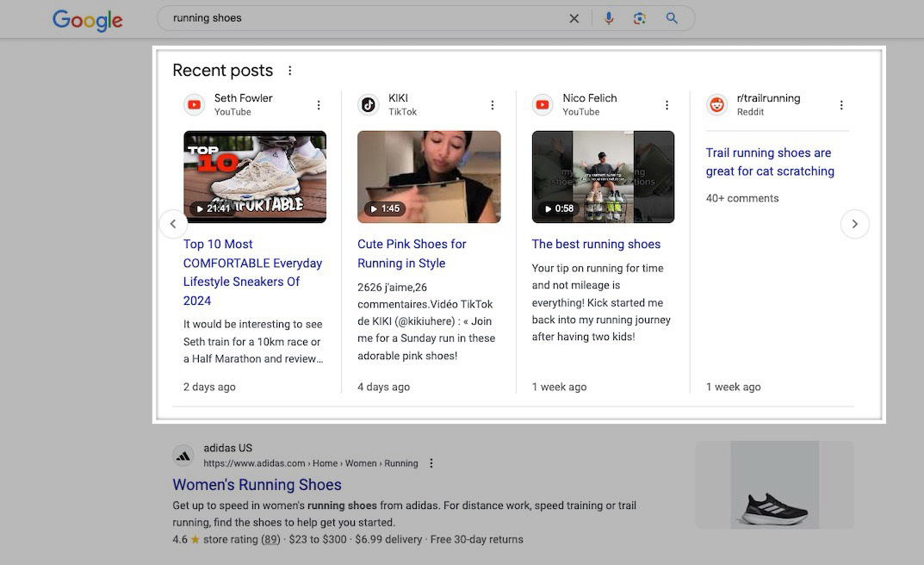The height and width of the screenshot is (565, 924).
Task: Click the adidas US site favicon
Action: 183,455
